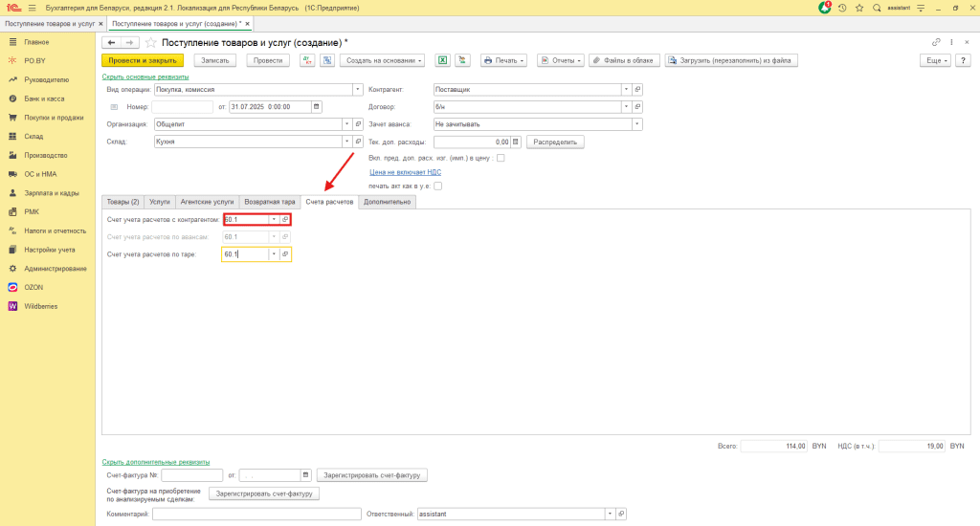Open account card for расчетов с контрагентом
The width and height of the screenshot is (980, 526).
[285, 219]
